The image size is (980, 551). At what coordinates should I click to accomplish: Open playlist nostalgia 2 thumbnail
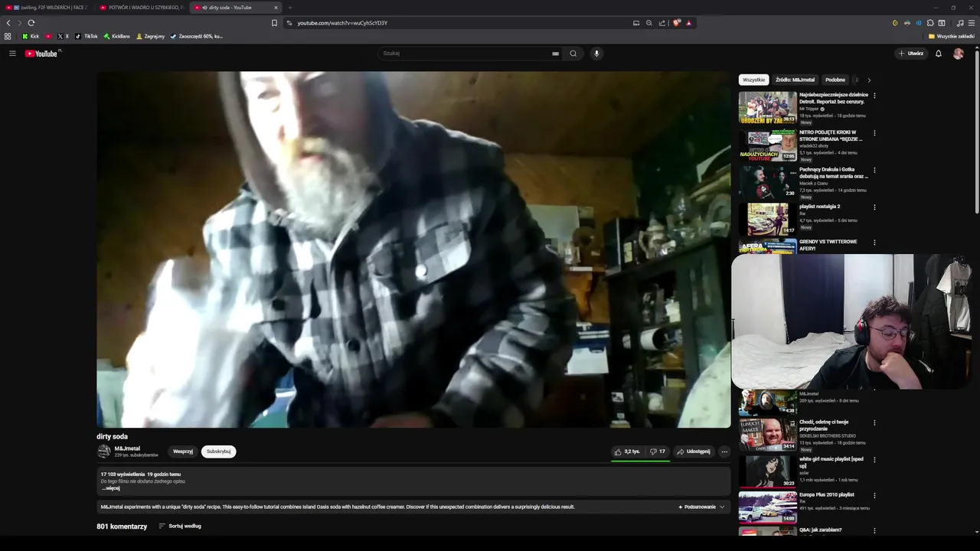point(767,219)
